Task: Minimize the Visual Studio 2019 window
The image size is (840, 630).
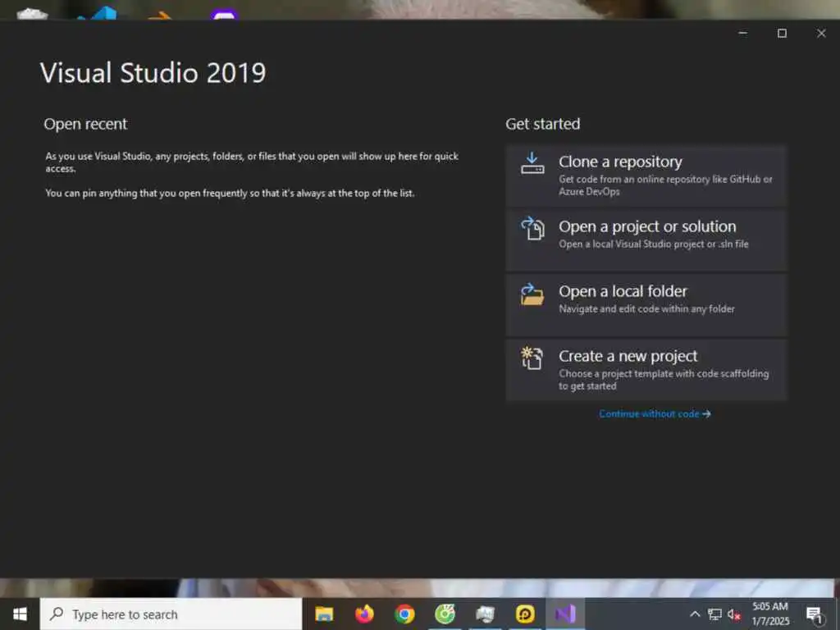Action: [742, 33]
